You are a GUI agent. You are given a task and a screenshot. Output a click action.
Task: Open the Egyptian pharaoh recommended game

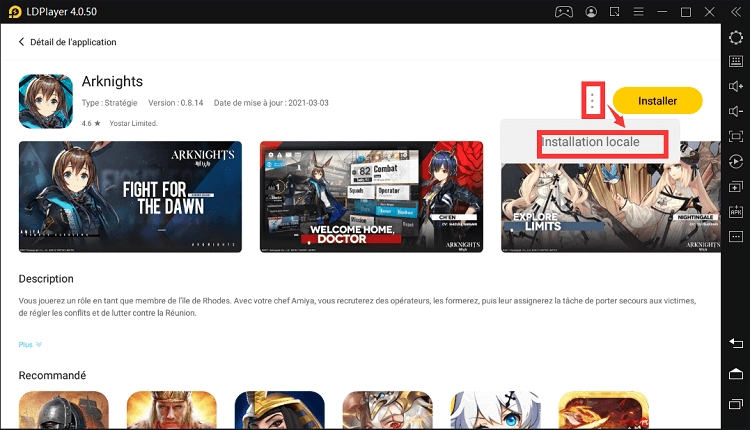point(280,410)
